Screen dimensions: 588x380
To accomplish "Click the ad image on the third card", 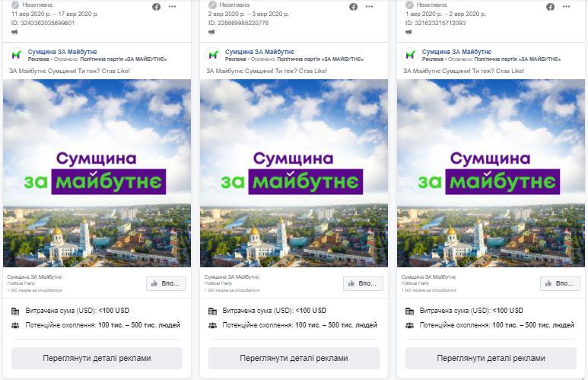I will [x=491, y=173].
